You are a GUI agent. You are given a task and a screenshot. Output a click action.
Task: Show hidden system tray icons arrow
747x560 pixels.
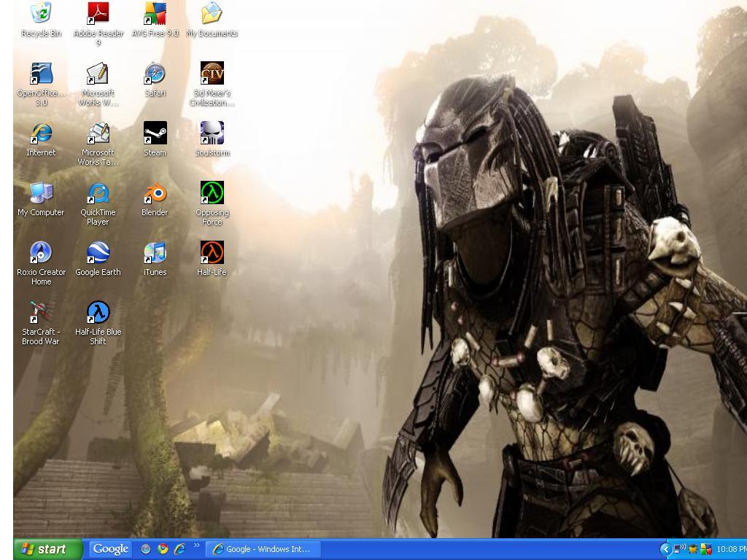[665, 549]
